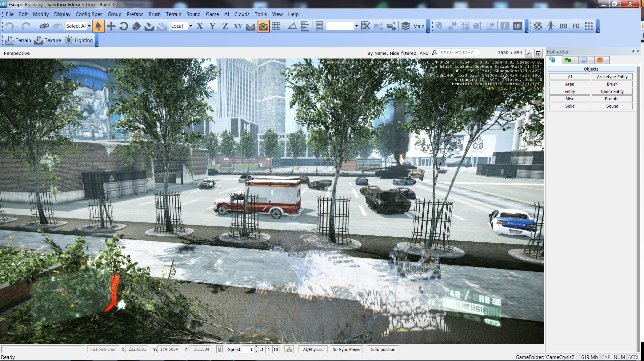Click the Redo arrow icon

pos(26,26)
